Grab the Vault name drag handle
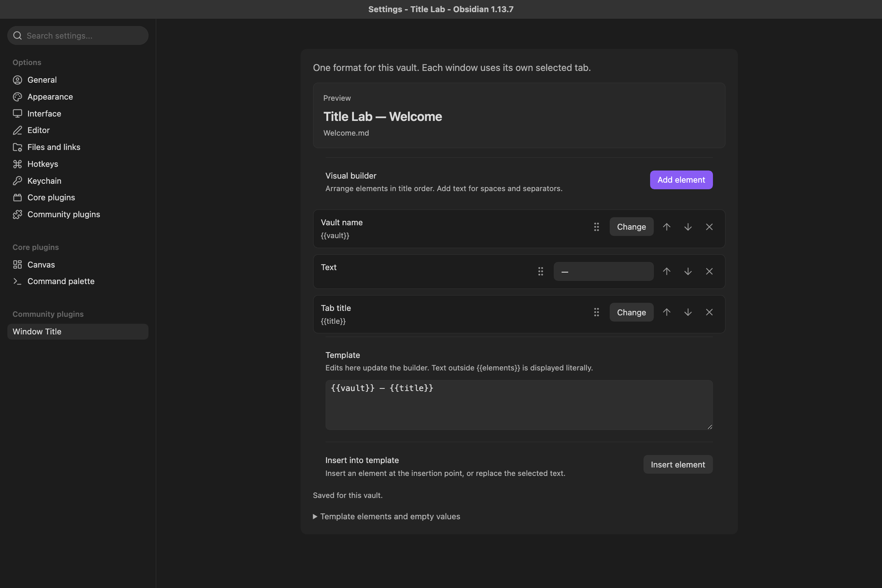This screenshot has width=882, height=588. tap(596, 227)
